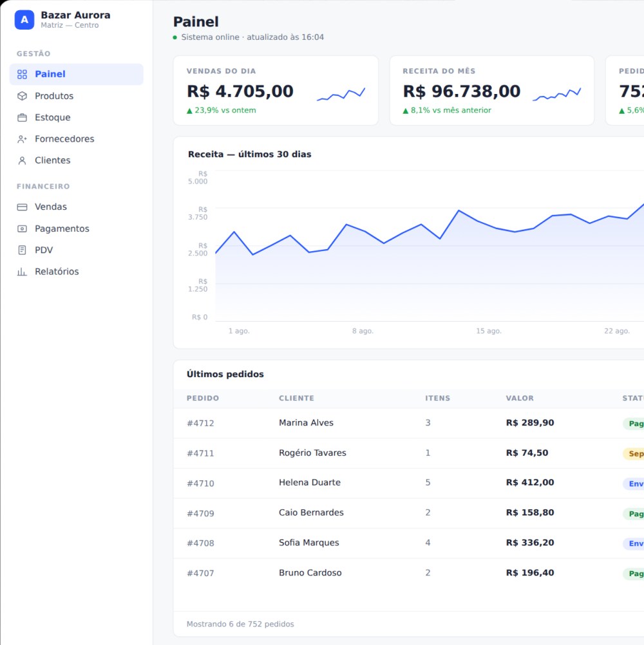Click the Produtos box icon
This screenshot has height=645, width=644.
pos(23,96)
